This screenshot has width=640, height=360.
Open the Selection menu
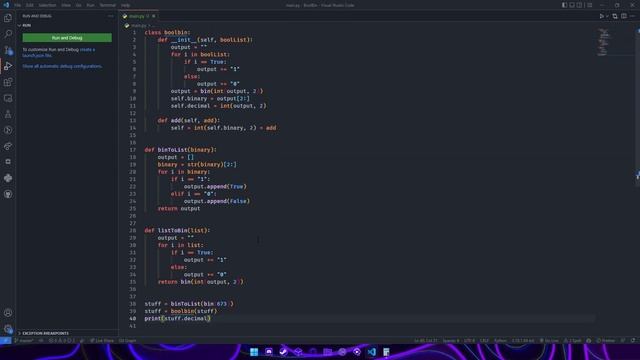47,5
